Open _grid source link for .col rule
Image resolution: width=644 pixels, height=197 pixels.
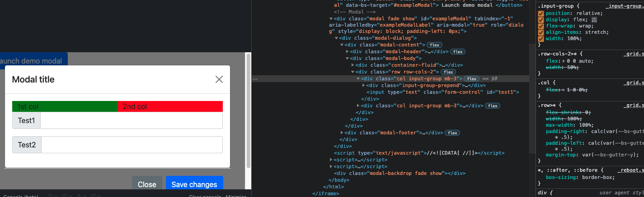point(634,82)
